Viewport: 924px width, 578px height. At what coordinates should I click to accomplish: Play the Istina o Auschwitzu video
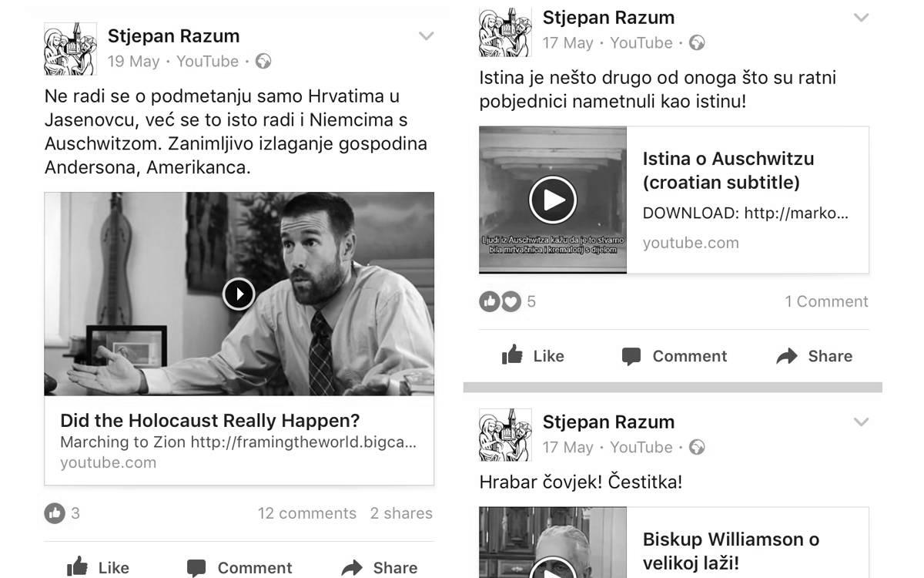click(x=553, y=200)
